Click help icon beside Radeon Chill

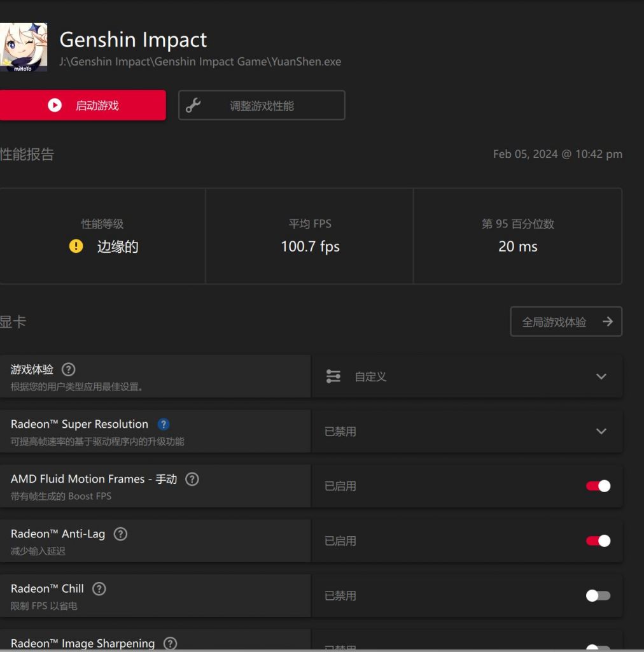(x=99, y=589)
